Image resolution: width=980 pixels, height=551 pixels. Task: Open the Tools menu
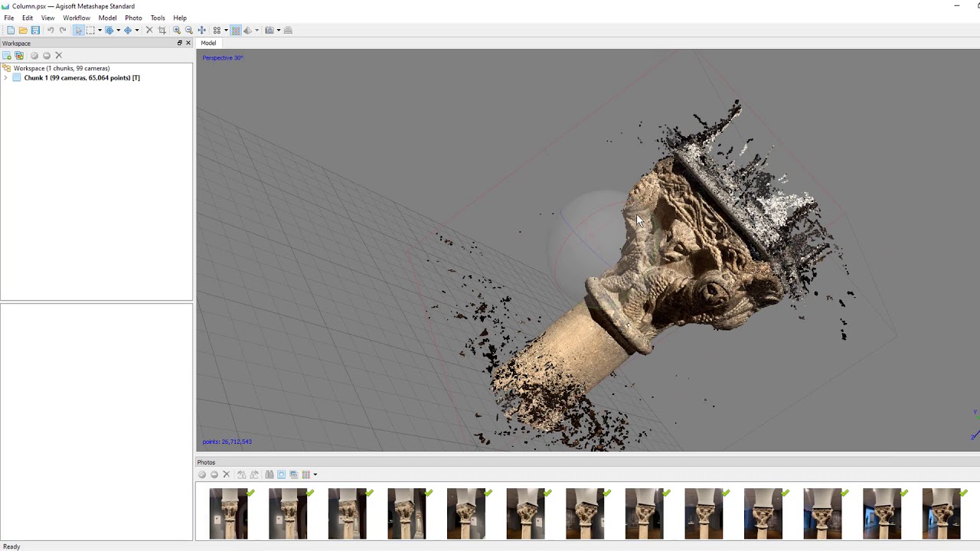point(158,18)
